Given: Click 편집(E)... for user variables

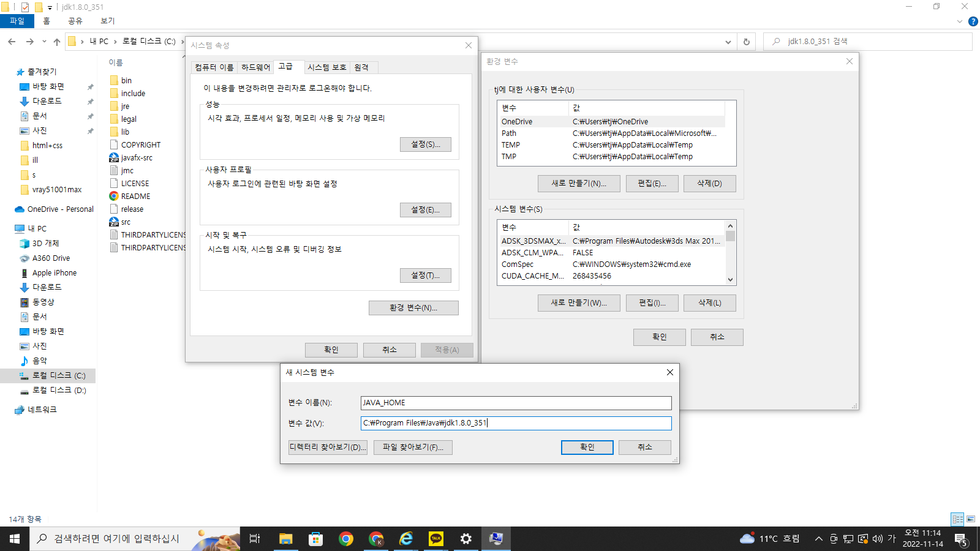Looking at the screenshot, I should point(652,184).
